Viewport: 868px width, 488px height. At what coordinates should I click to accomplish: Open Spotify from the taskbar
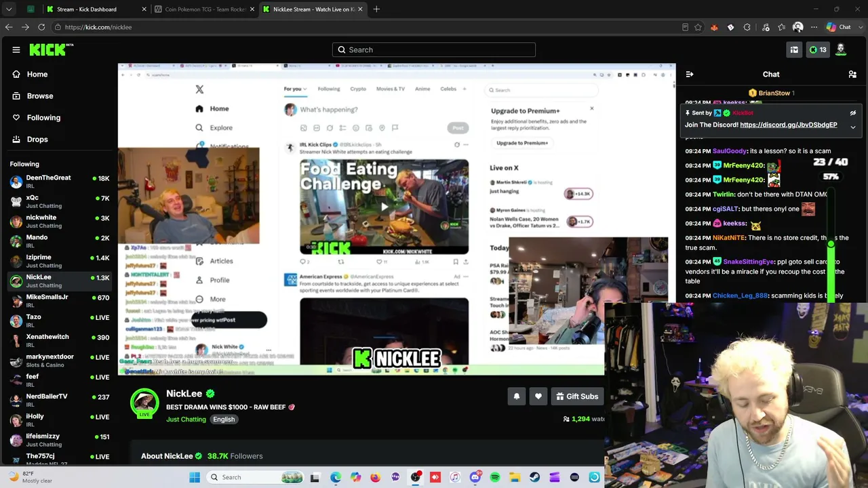[x=495, y=478]
